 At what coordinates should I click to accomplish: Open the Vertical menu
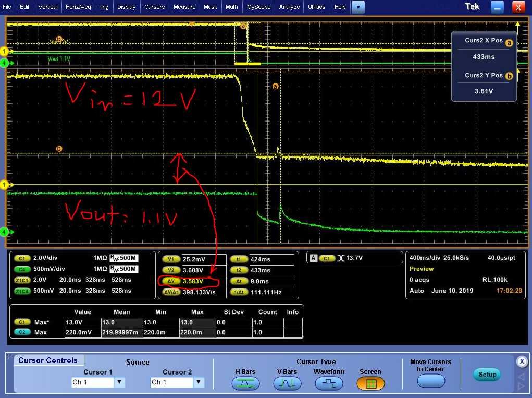tap(47, 7)
